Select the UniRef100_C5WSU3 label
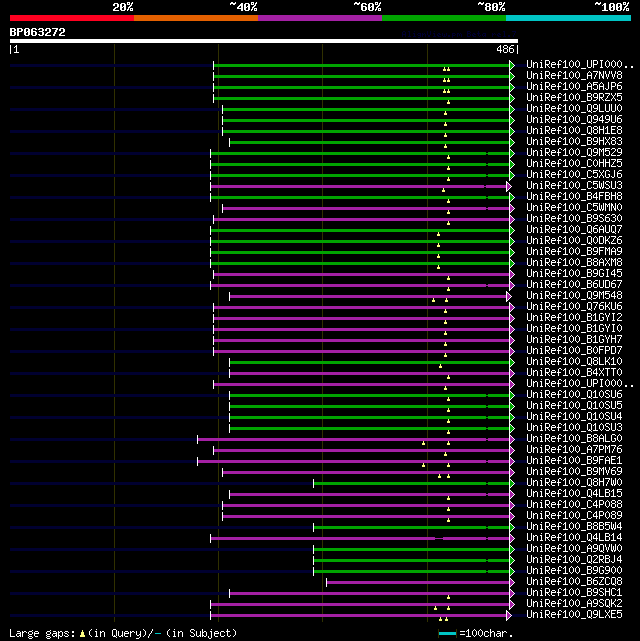The width and height of the screenshot is (640, 641). point(574,186)
